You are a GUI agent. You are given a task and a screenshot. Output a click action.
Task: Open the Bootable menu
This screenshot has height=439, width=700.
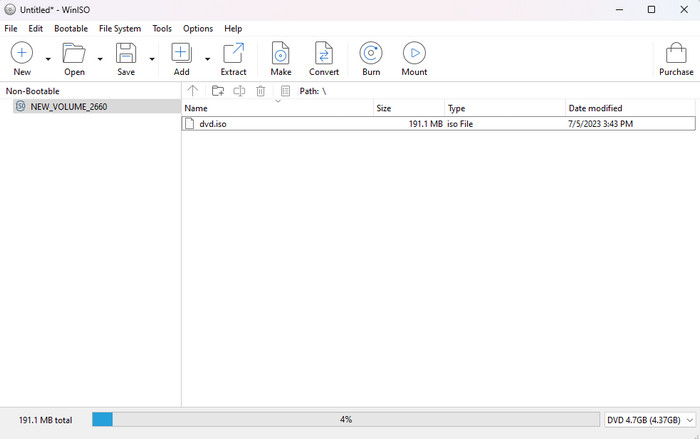tap(71, 29)
